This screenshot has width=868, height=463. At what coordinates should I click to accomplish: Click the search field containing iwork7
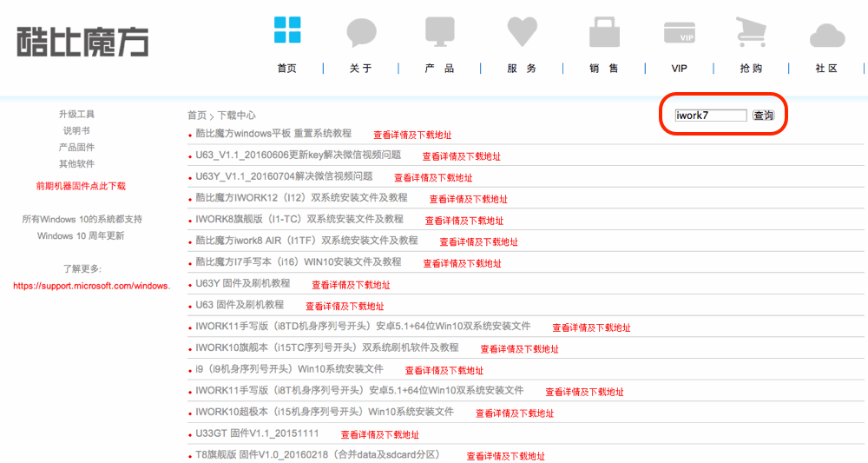click(x=711, y=116)
